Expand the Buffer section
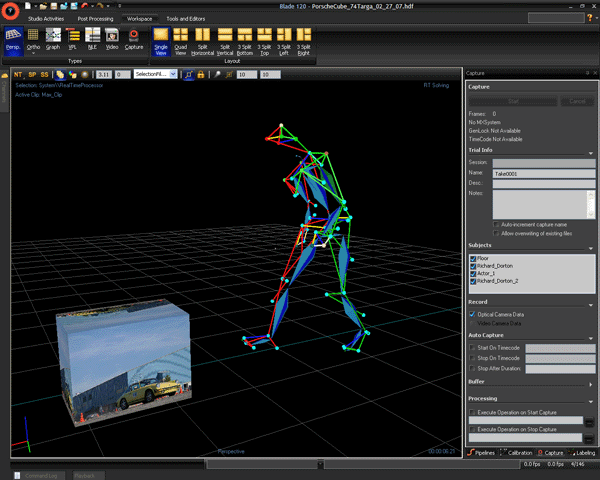Viewport: 600px width, 480px height. [591, 385]
